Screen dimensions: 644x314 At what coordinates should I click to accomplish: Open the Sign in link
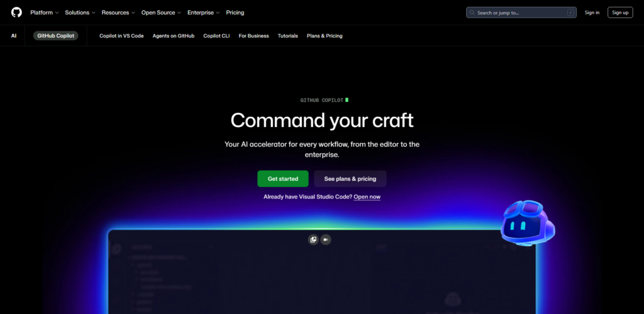[592, 13]
